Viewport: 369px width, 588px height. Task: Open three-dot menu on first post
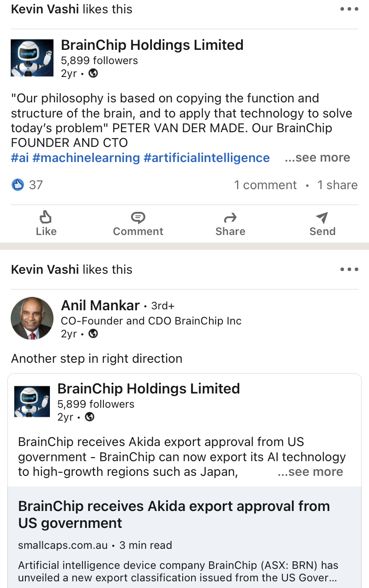point(349,9)
